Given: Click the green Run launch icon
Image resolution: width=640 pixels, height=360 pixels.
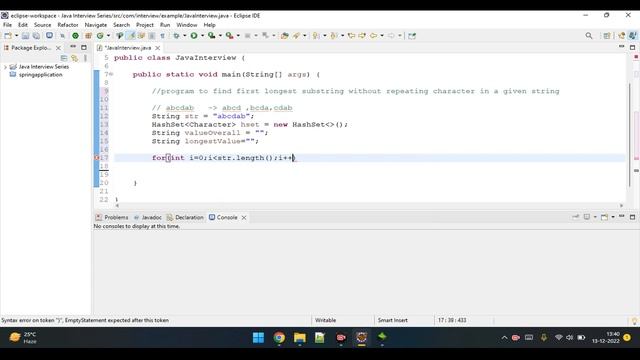Looking at the screenshot, I should click(194, 36).
